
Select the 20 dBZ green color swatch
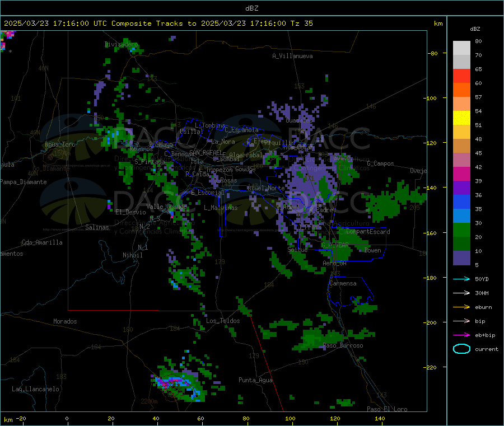point(461,230)
